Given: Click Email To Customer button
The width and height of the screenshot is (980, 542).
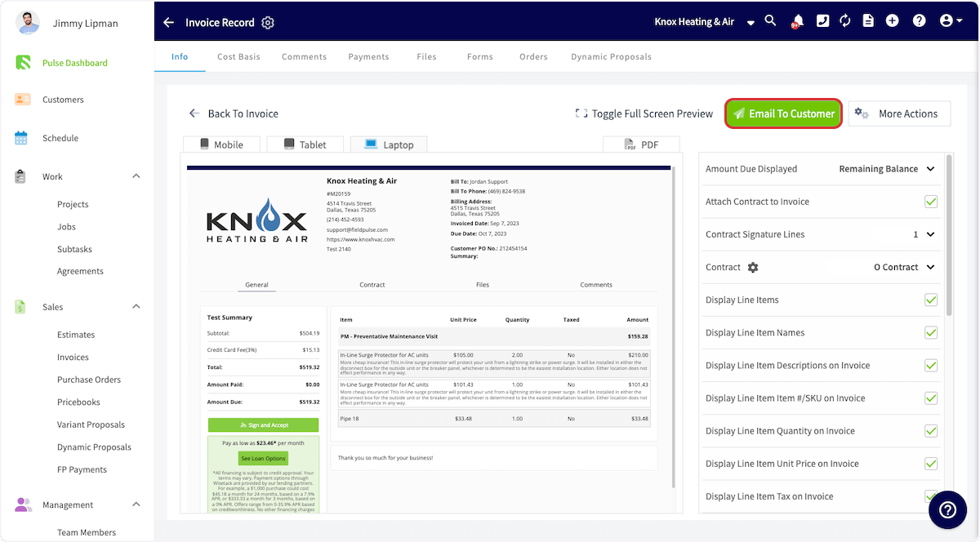Looking at the screenshot, I should tap(784, 113).
